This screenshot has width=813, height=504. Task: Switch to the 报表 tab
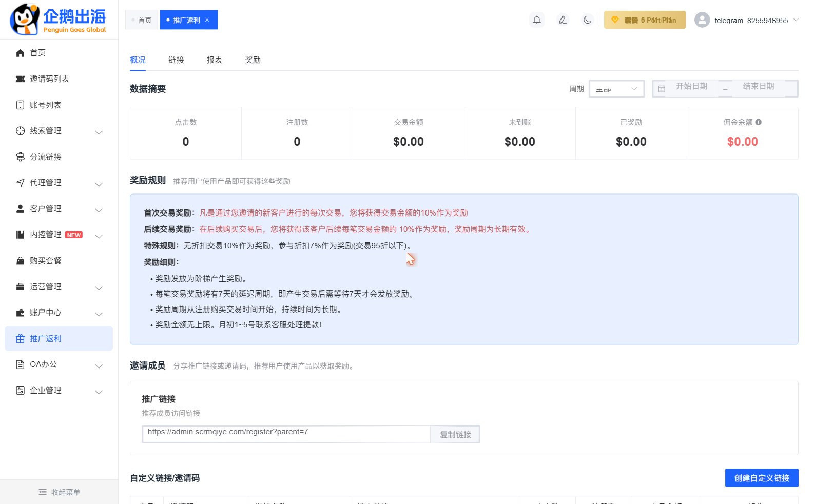(215, 60)
